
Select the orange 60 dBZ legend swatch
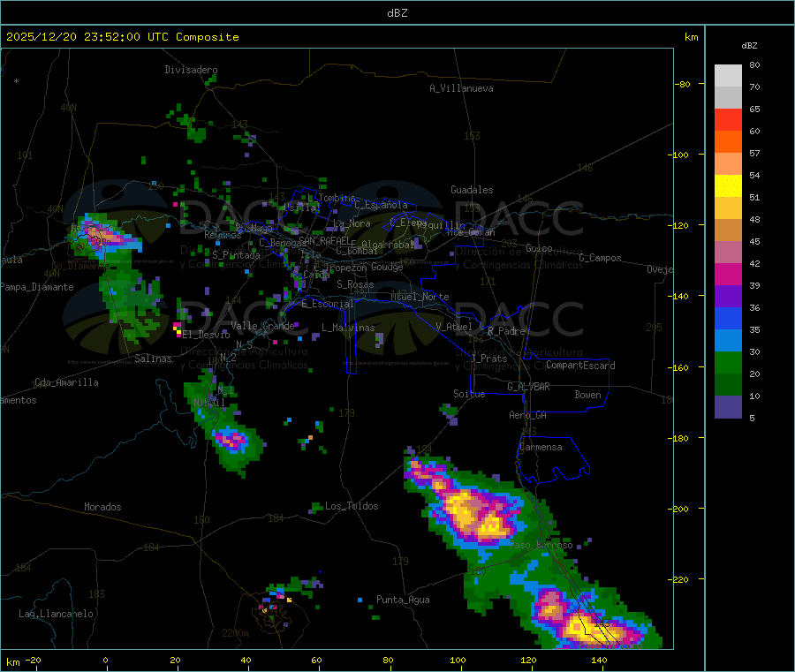(728, 142)
